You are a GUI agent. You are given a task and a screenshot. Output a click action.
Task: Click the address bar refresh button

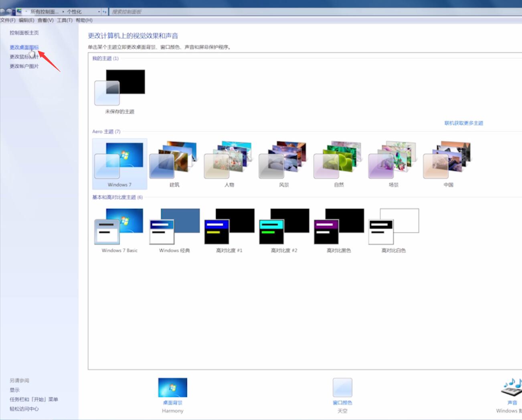pos(105,12)
